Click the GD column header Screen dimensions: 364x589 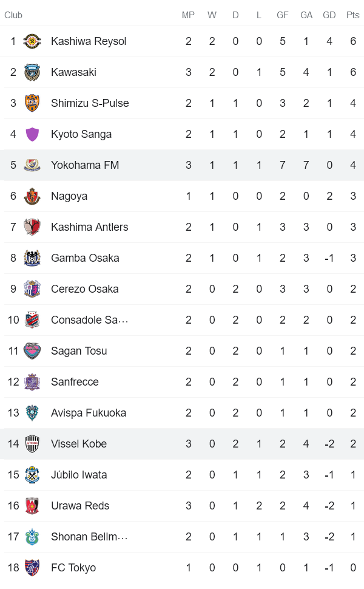click(x=329, y=15)
